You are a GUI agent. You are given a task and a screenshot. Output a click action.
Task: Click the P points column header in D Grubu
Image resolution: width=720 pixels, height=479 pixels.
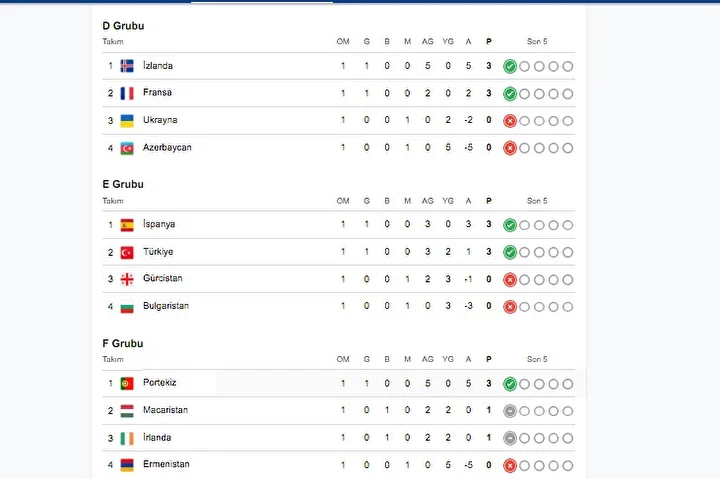(489, 42)
